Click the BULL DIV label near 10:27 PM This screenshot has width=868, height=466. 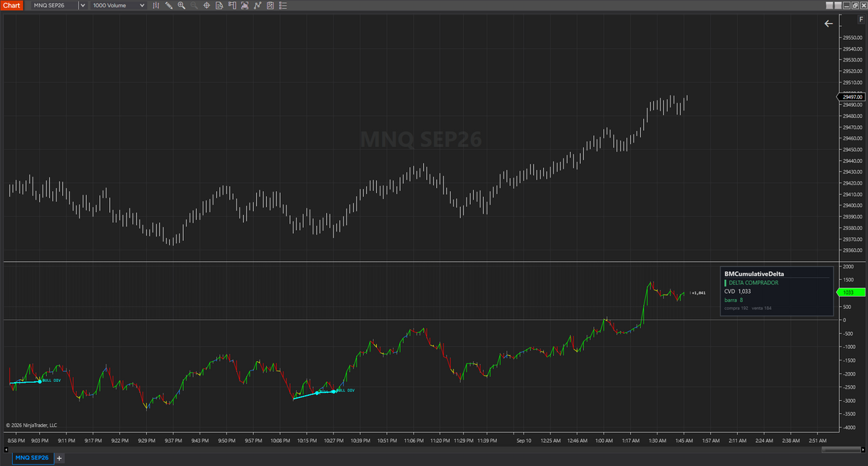[346, 390]
